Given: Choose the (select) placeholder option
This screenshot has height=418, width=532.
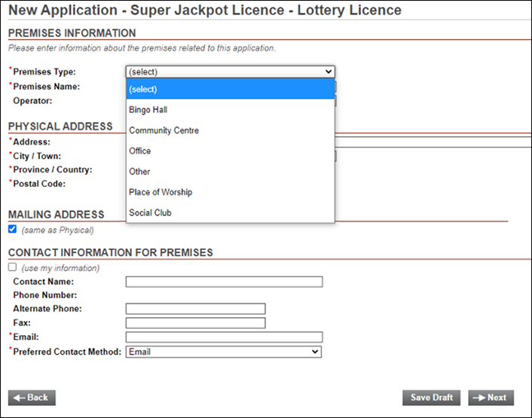Looking at the screenshot, I should pyautogui.click(x=230, y=89).
